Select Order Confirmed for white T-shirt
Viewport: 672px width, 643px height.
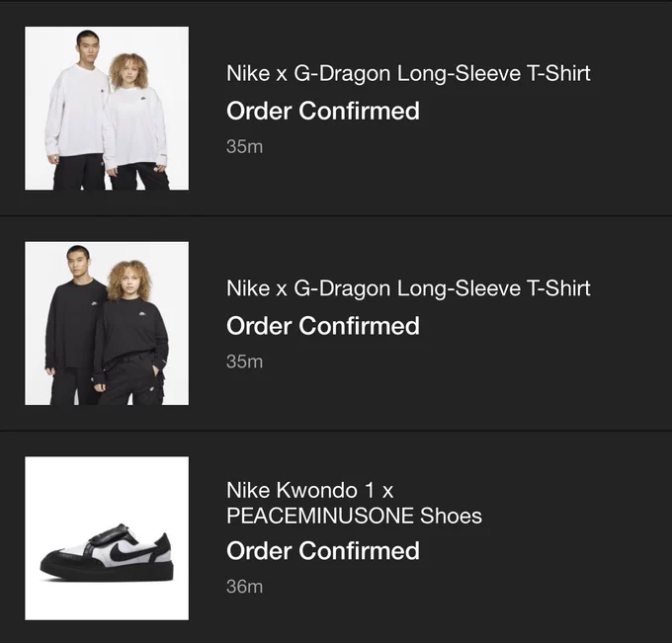[323, 111]
